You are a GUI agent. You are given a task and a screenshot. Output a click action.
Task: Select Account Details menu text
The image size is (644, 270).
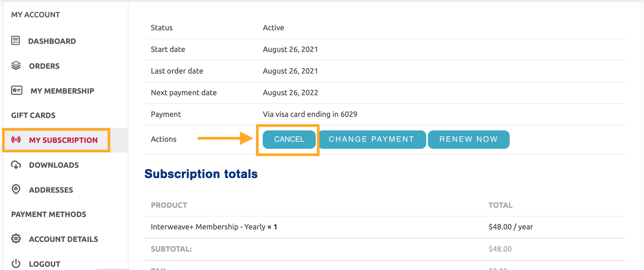click(64, 239)
